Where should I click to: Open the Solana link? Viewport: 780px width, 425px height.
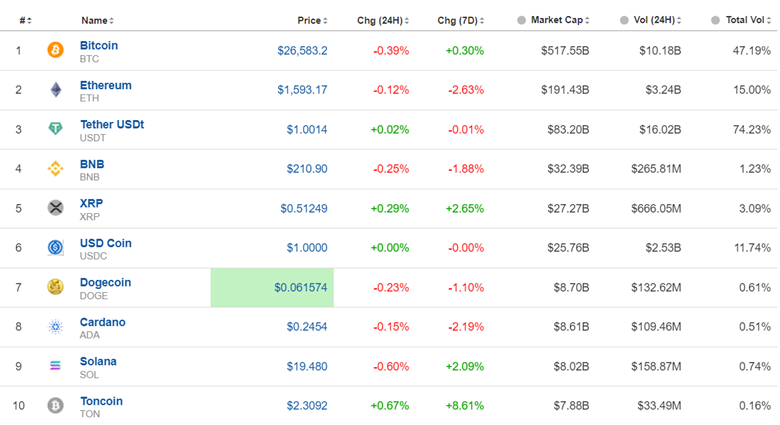[98, 361]
